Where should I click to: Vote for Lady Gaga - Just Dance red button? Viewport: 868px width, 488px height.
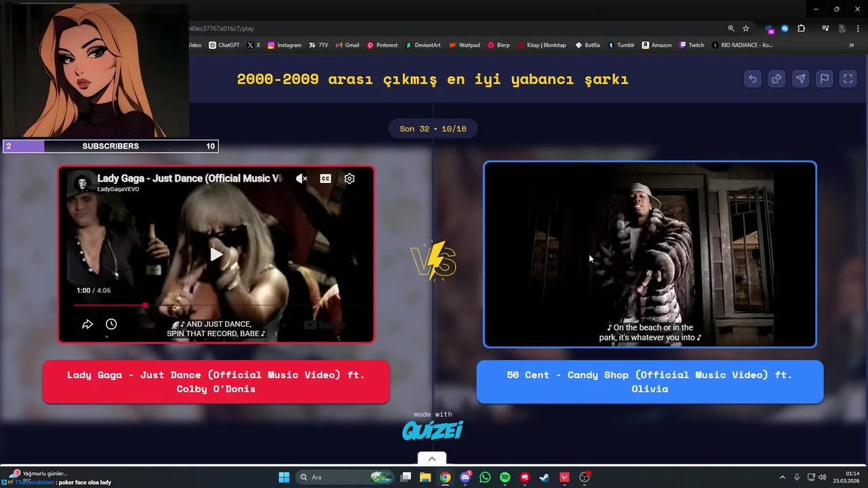pos(216,382)
